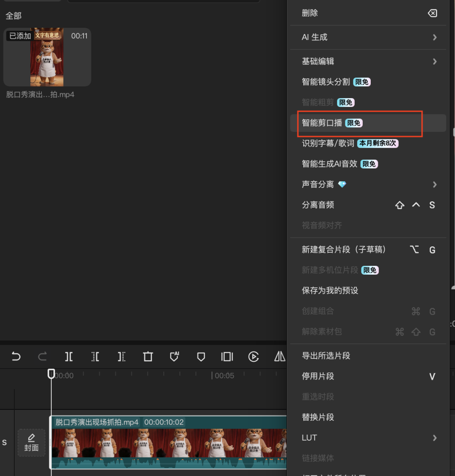Click the trash delete icon in toolbar
This screenshot has width=455, height=476.
pos(148,356)
